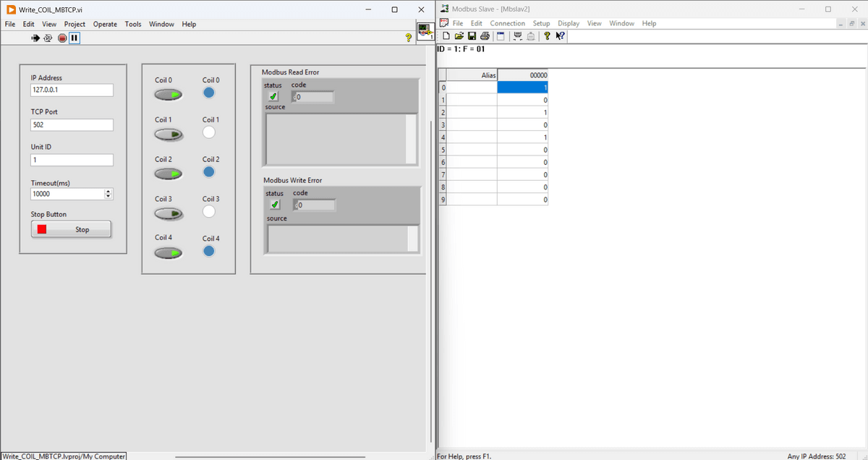This screenshot has width=868, height=460.
Task: Click the Modbus Slave document icon beside File
Action: pyautogui.click(x=444, y=23)
